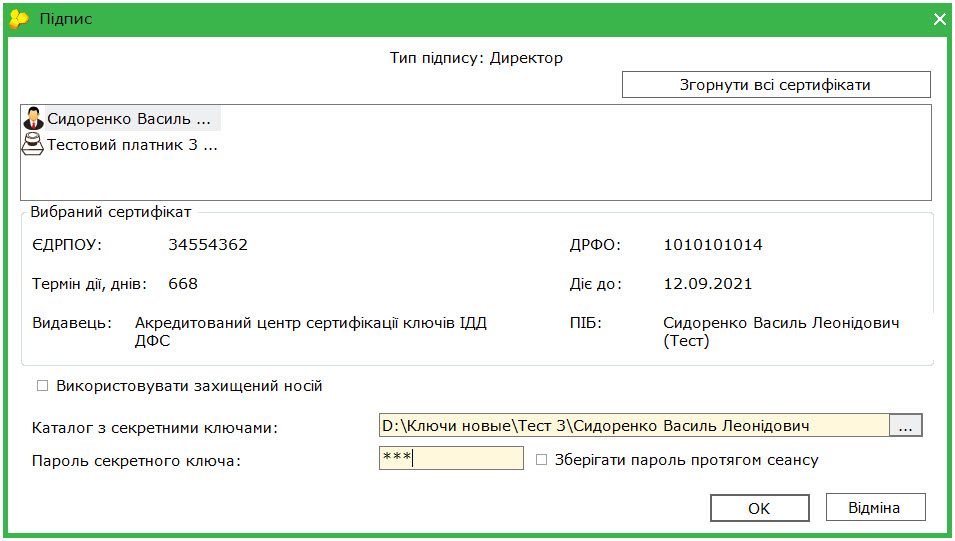955x541 pixels.
Task: Select the stamp icon for Тестовий платник 3
Action: (x=33, y=144)
